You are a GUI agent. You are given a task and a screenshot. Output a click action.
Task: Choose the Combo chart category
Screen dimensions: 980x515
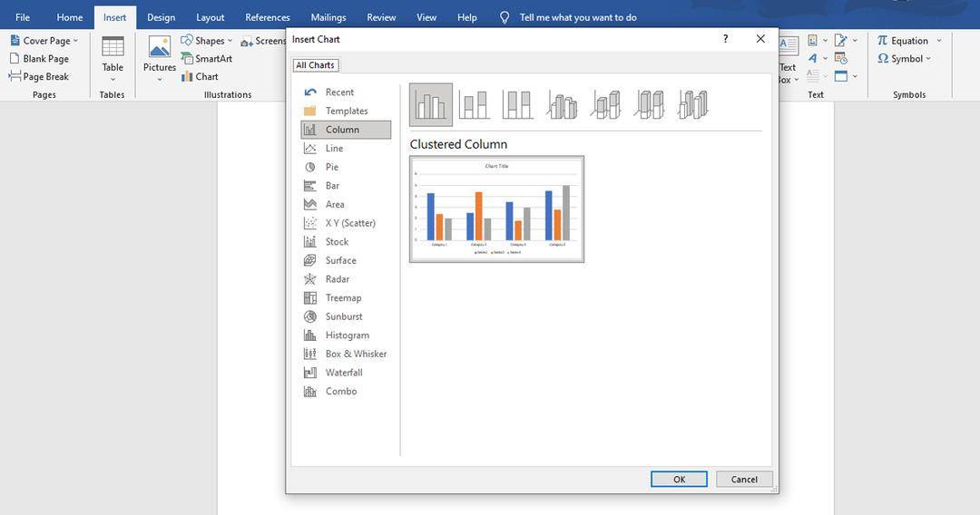pyautogui.click(x=346, y=392)
